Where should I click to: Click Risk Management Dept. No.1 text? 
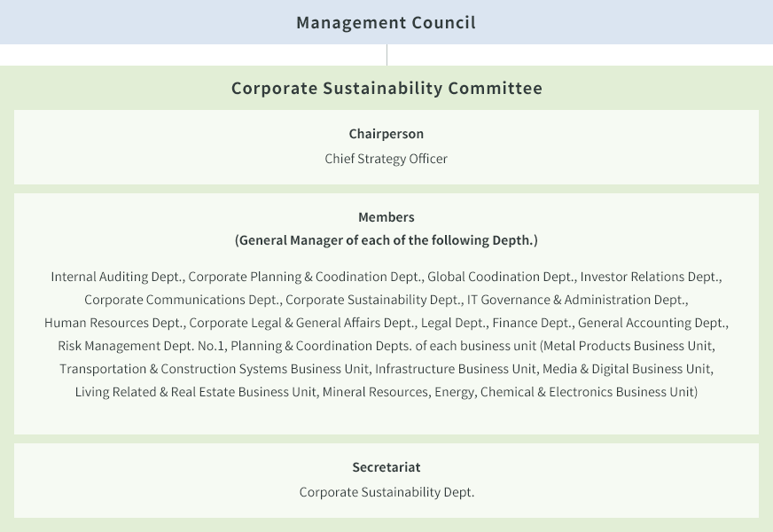pyautogui.click(x=142, y=346)
